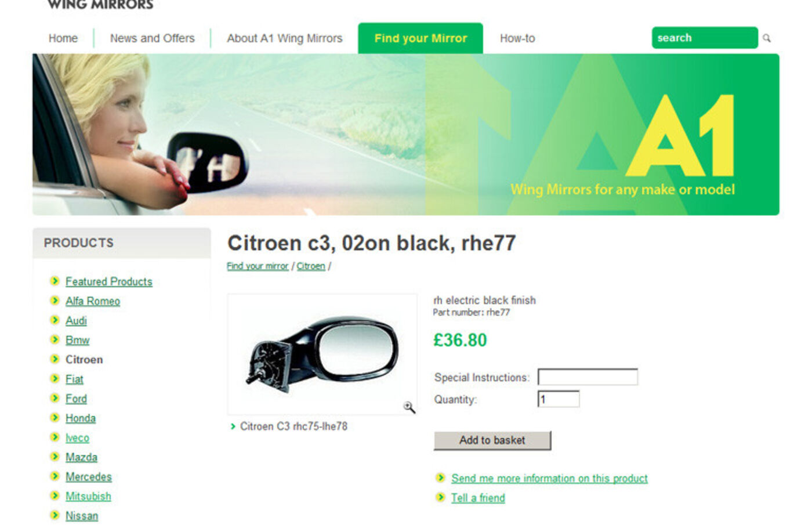
Task: Click the arrow icon next to Tell a friend
Action: pos(440,497)
